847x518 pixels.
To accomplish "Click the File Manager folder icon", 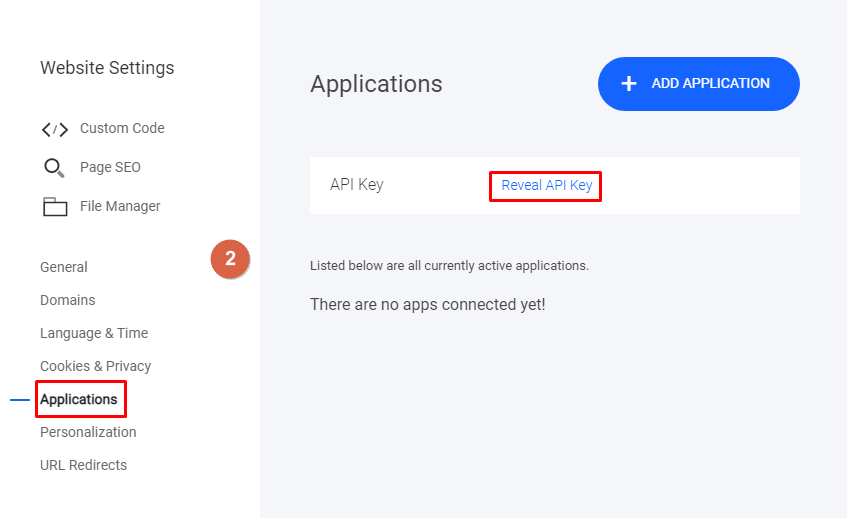I will 55,207.
